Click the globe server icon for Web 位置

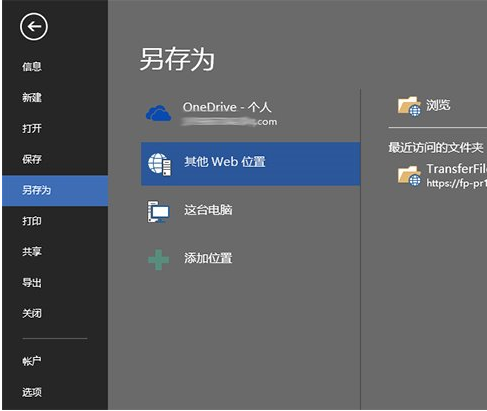coord(159,164)
